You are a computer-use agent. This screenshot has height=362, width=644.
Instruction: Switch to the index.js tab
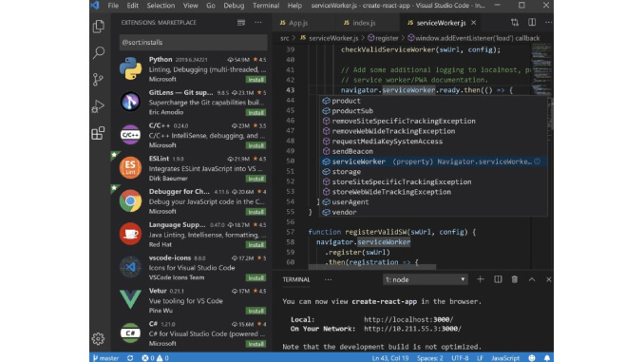coord(367,23)
